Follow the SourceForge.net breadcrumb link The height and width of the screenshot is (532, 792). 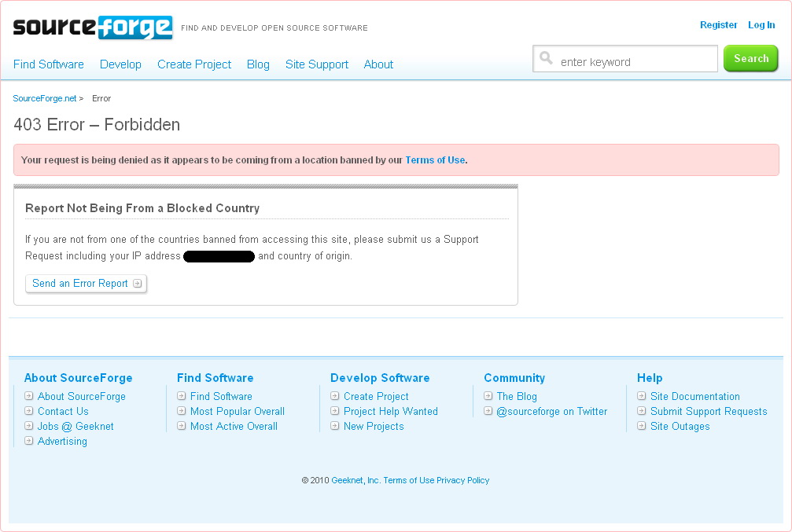[x=45, y=98]
